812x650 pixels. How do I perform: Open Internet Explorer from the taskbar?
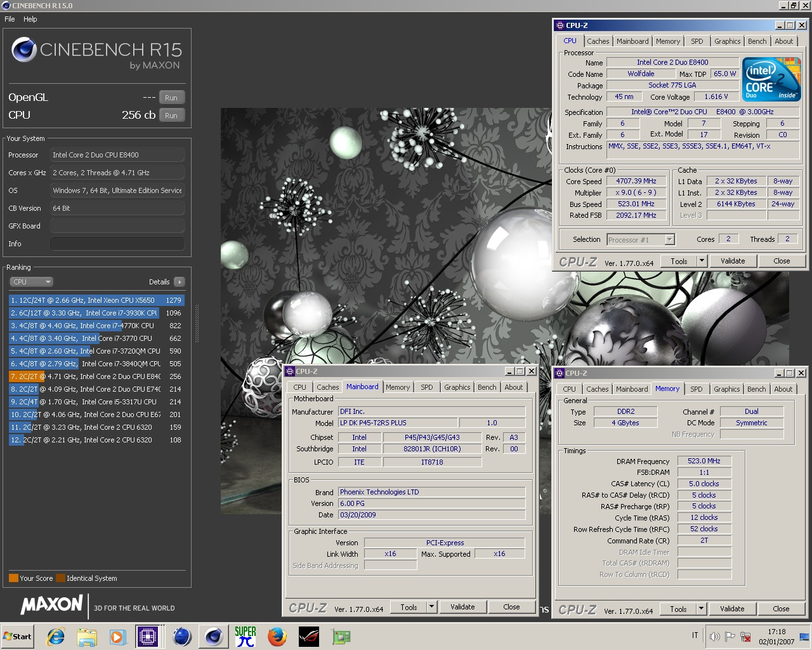[x=56, y=637]
